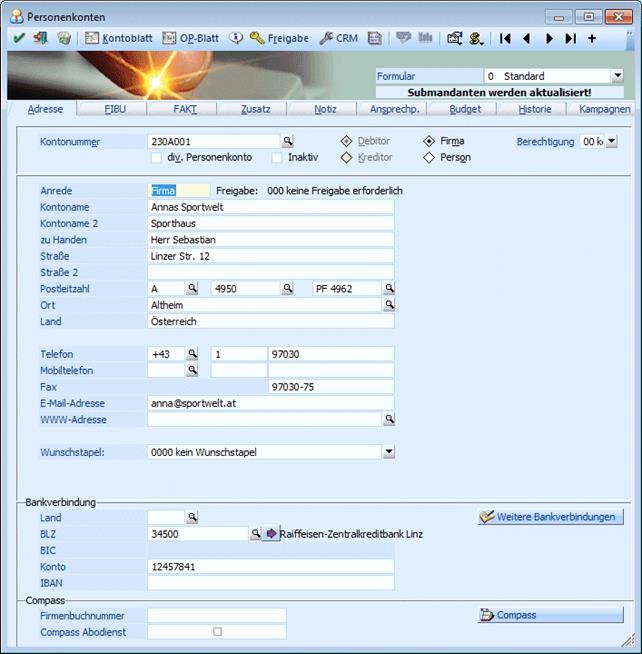Toggle the Inaktiv checkbox
The height and width of the screenshot is (654, 642).
click(x=277, y=157)
